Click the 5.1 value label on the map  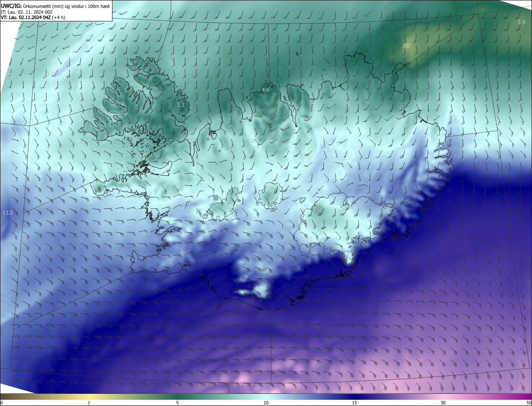pos(181,105)
